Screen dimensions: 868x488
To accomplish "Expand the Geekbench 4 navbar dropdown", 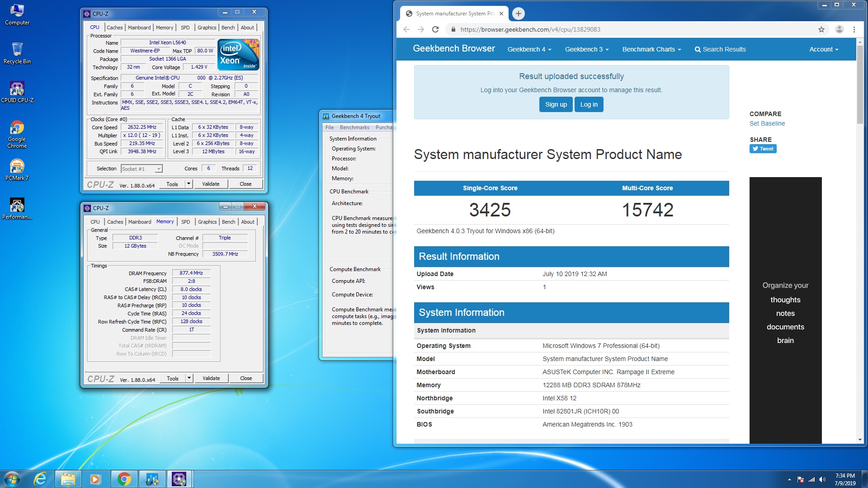I will click(x=529, y=49).
